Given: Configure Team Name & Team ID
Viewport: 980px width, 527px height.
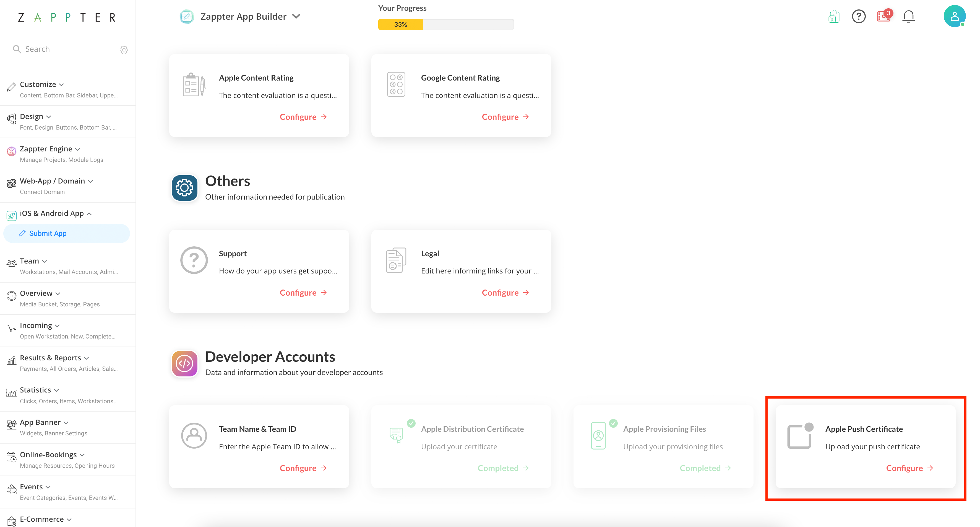Looking at the screenshot, I should 303,468.
